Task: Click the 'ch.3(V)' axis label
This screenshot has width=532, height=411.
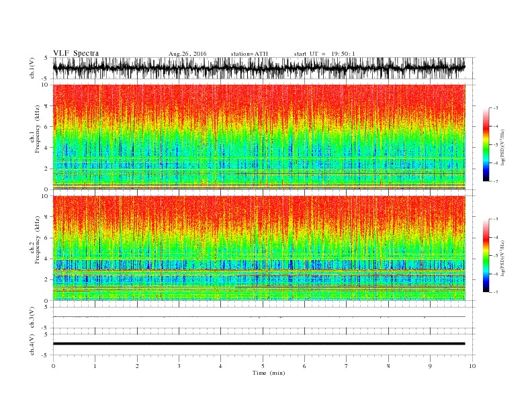Action: click(32, 318)
